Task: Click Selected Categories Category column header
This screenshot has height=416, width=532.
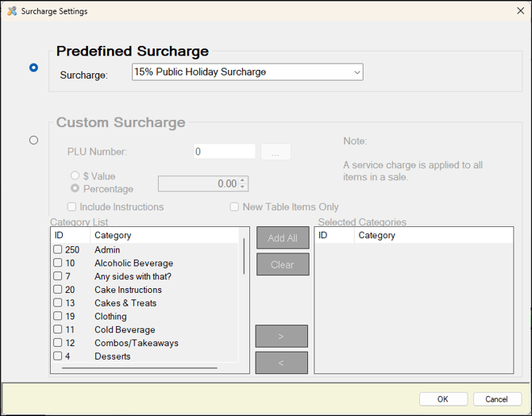Action: [x=434, y=235]
